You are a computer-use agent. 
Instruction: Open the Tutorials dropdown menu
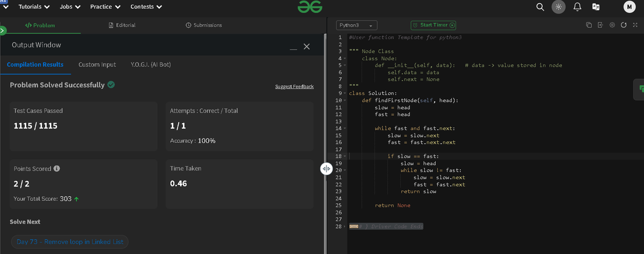pos(34,7)
